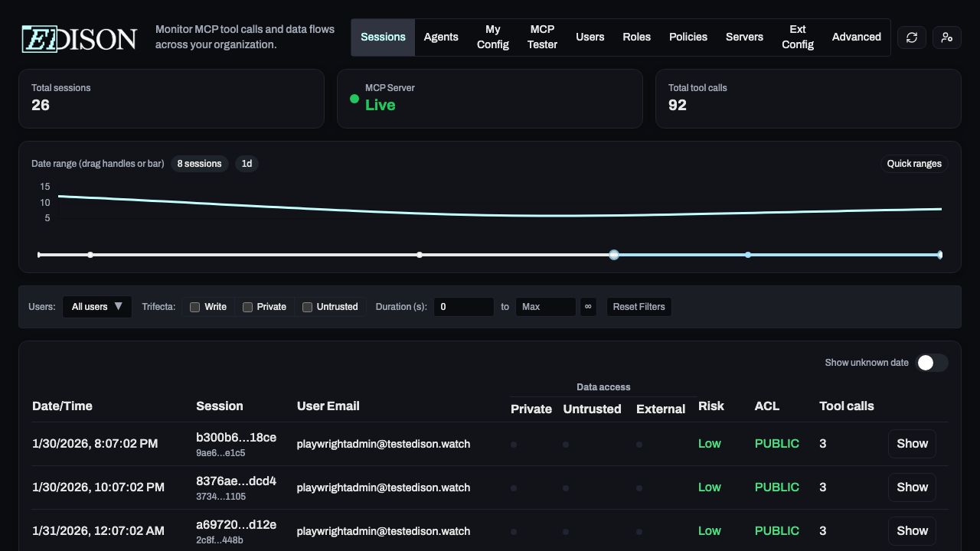The image size is (980, 551).
Task: Open the Quick ranges selector
Action: [914, 163]
